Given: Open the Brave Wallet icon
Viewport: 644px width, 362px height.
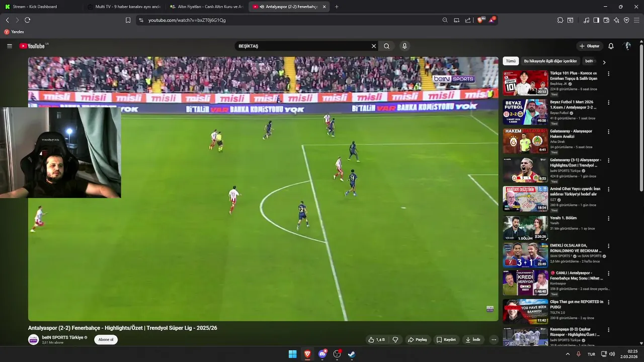Looking at the screenshot, I should (x=606, y=20).
